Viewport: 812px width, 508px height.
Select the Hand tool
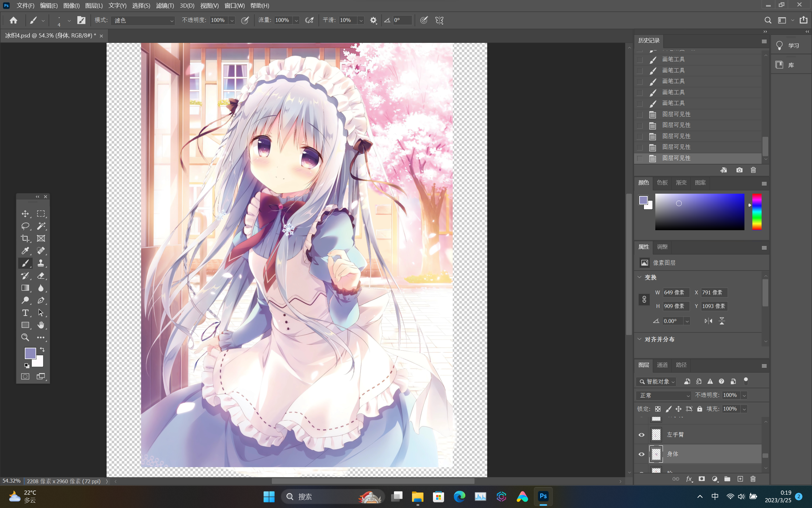[41, 325]
